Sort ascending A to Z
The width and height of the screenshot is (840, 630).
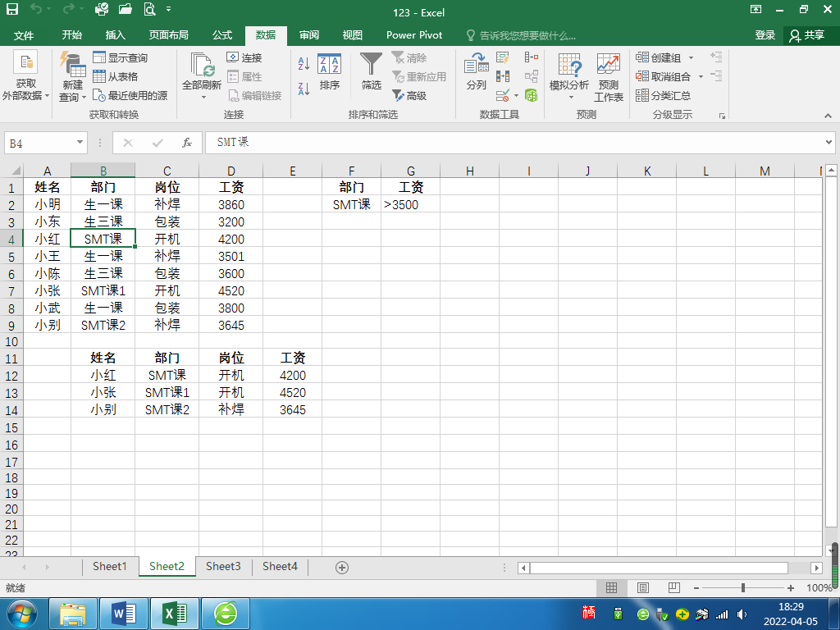pyautogui.click(x=304, y=63)
